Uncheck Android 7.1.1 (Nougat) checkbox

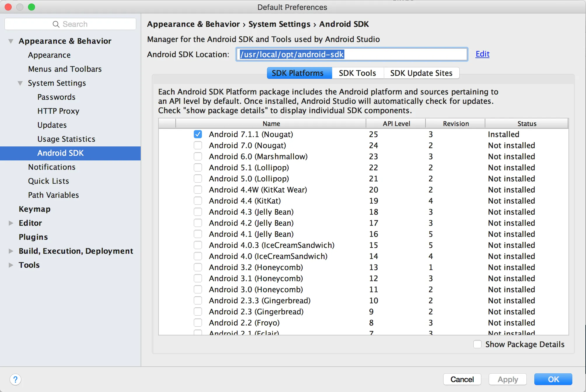tap(198, 134)
